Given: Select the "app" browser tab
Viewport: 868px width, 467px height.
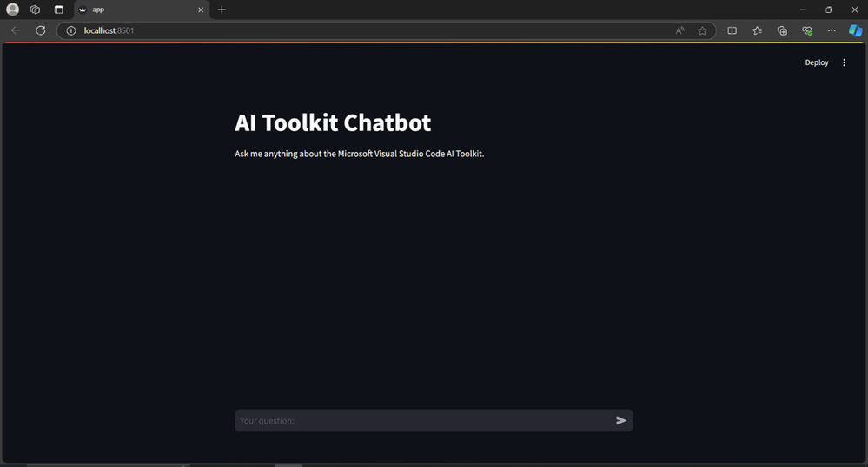Looking at the screenshot, I should (x=142, y=10).
